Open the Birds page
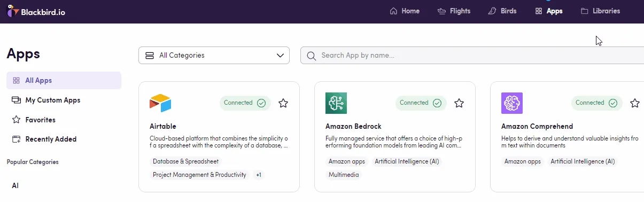Image resolution: width=644 pixels, height=202 pixels. pos(502,11)
